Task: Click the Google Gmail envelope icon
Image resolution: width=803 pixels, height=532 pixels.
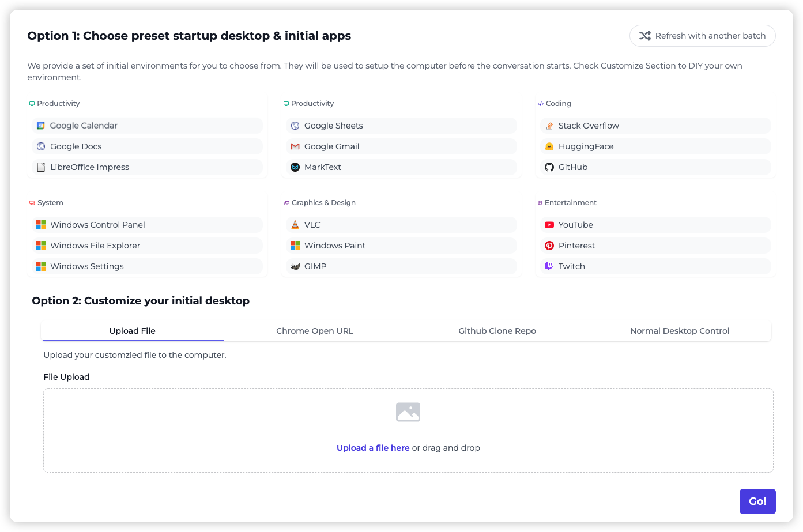Action: tap(295, 146)
